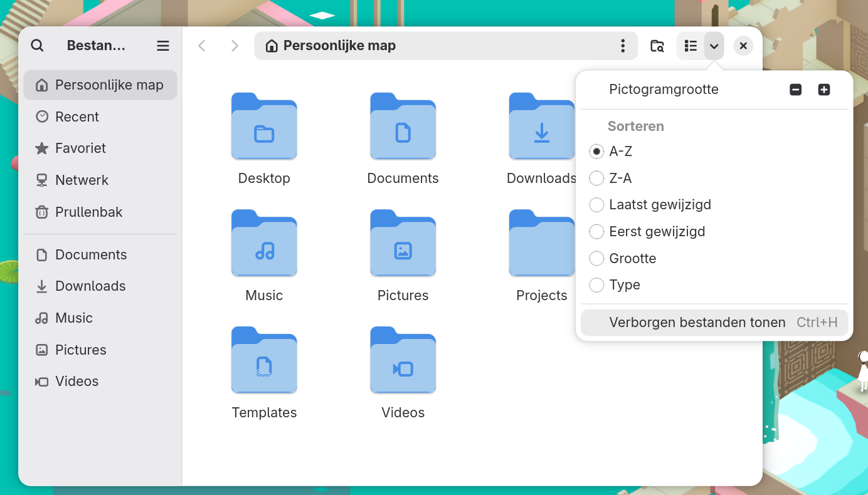Screen dimensions: 868x495
Task: Open Recent in the sidebar
Action: (77, 117)
